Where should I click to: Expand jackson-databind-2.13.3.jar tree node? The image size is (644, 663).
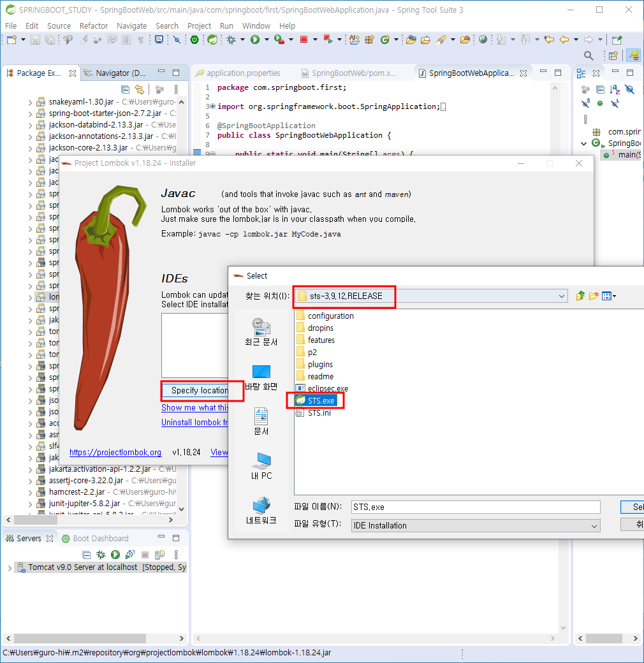(30, 125)
